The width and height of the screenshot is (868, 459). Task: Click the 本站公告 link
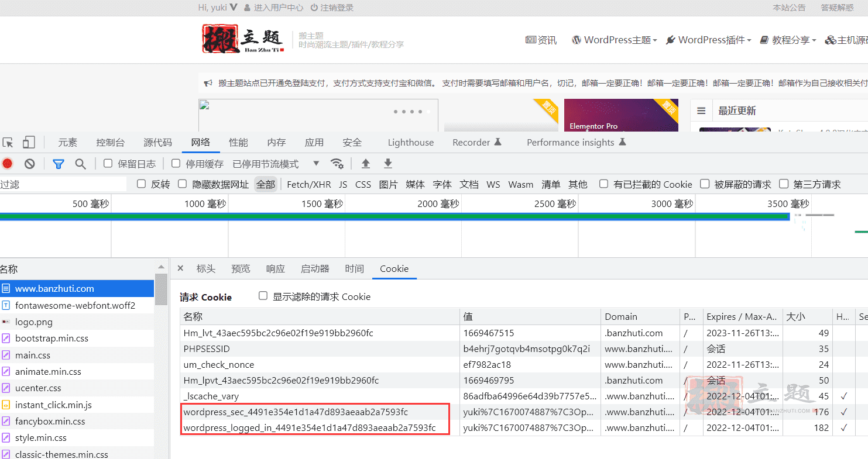pyautogui.click(x=789, y=8)
